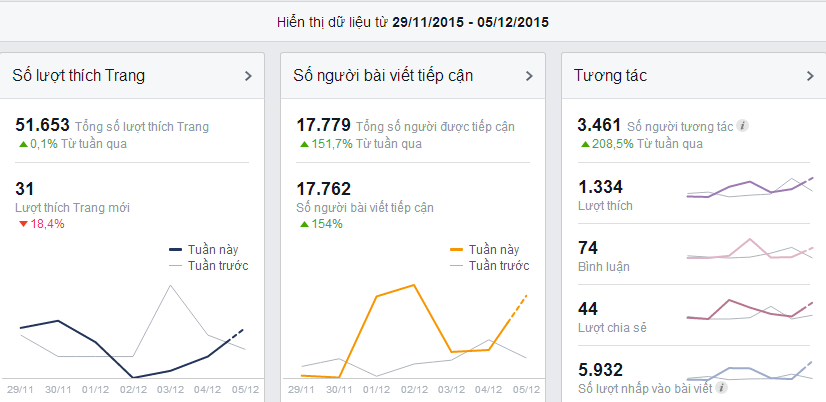Open the Tương tác header title
Image resolution: width=826 pixels, height=402 pixels.
[610, 76]
